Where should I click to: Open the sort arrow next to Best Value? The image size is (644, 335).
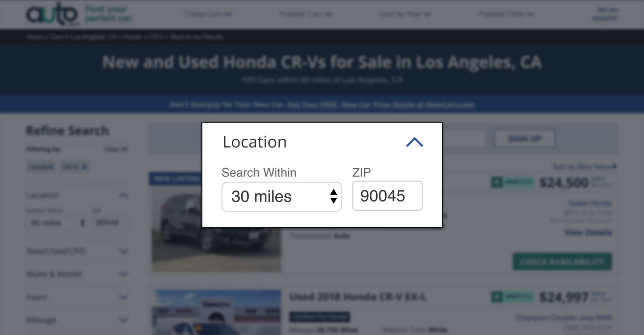tap(614, 166)
